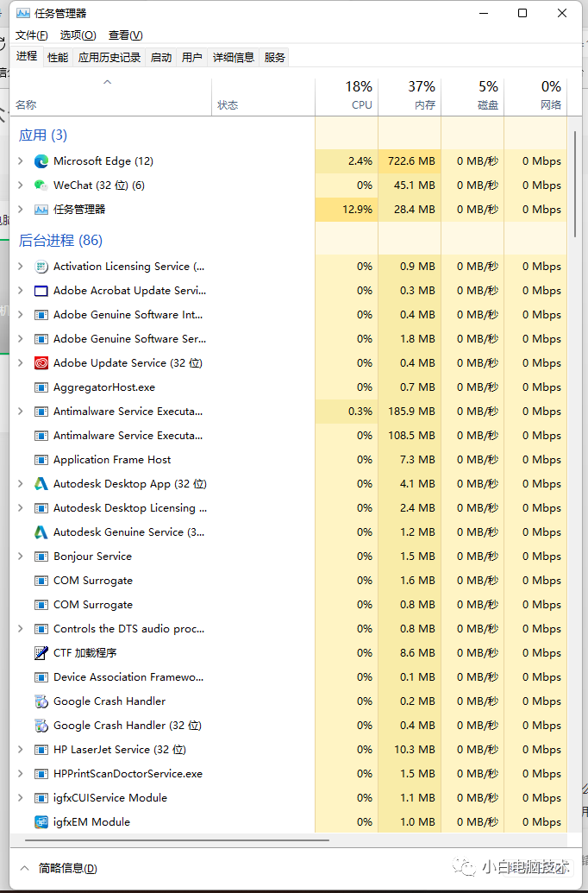Expand first Antimalware Service Executable entry
The height and width of the screenshot is (893, 588).
(x=21, y=412)
